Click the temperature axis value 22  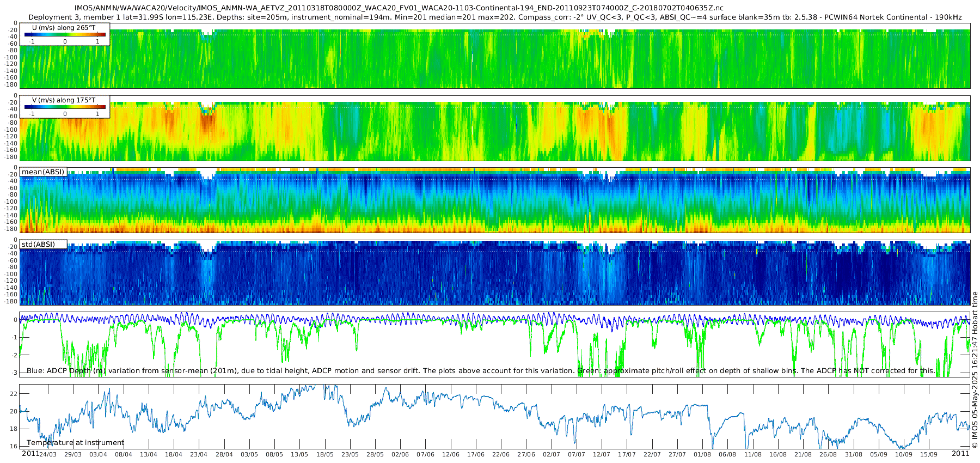[14, 394]
